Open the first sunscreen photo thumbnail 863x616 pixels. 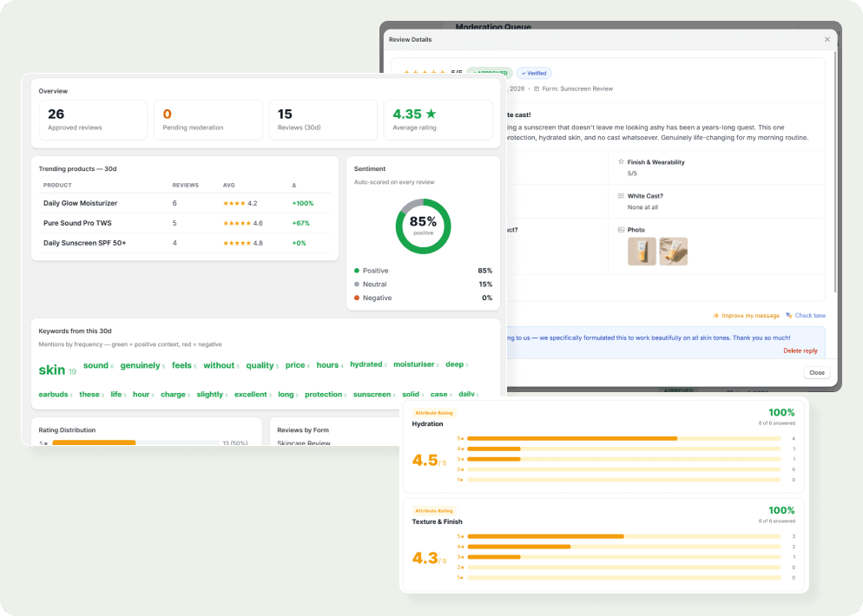[x=642, y=252]
